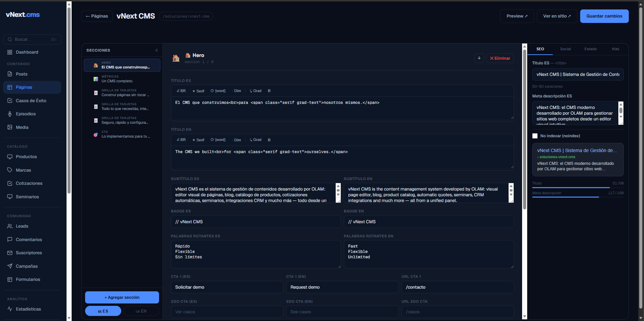The width and height of the screenshot is (644, 321).
Task: Select the section 'Construí páginas sin tocar'
Action: tap(122, 93)
